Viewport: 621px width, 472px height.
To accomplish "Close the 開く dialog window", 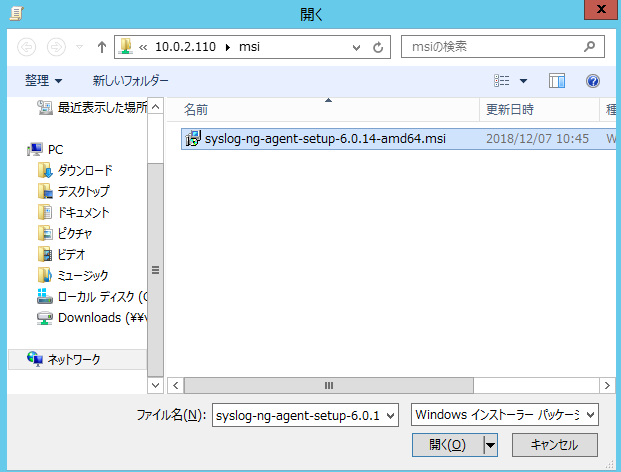I will [x=600, y=10].
